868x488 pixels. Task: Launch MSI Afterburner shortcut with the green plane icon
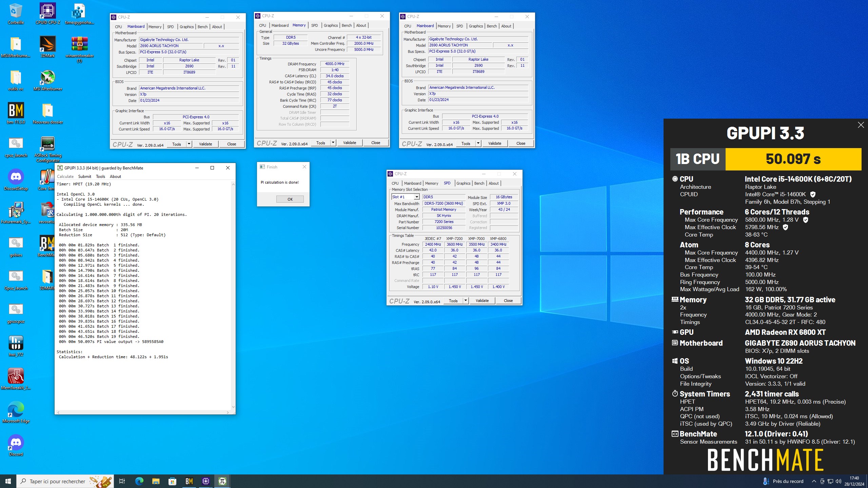(48, 80)
